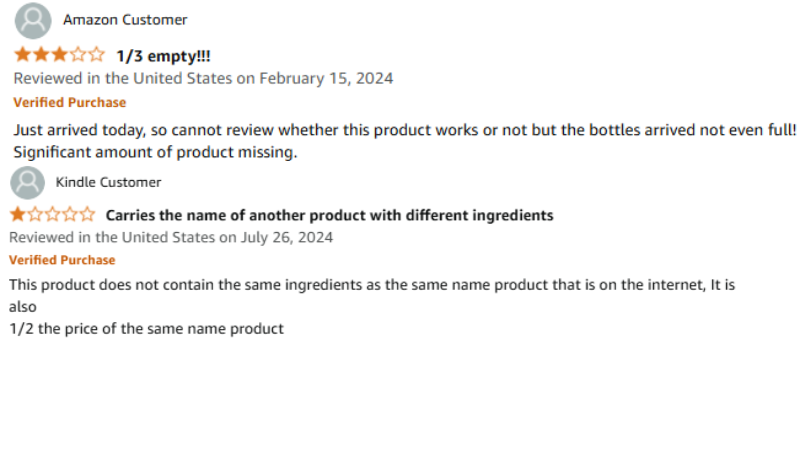800x457 pixels.
Task: Click Verified Purchase under the February review
Action: [x=70, y=103]
